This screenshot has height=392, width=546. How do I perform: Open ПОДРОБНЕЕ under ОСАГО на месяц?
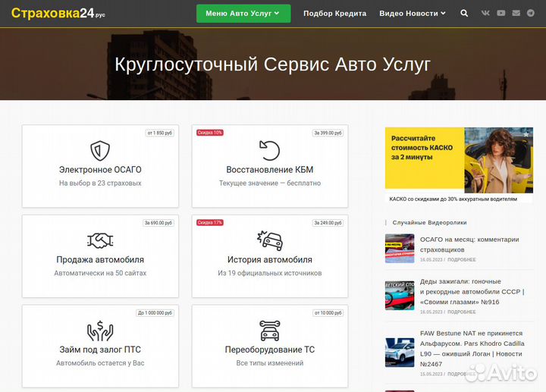coord(461,260)
